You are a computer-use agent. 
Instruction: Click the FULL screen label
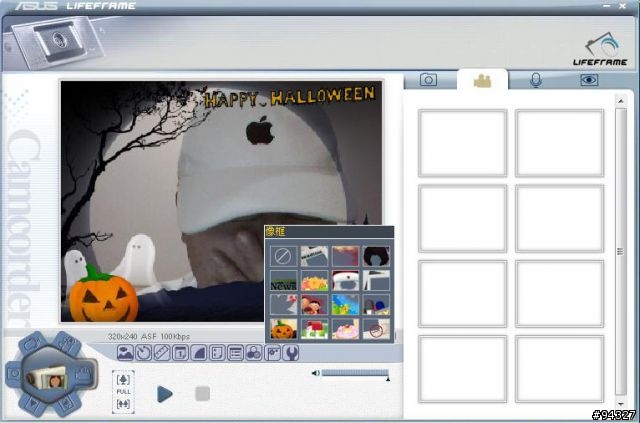pyautogui.click(x=123, y=392)
